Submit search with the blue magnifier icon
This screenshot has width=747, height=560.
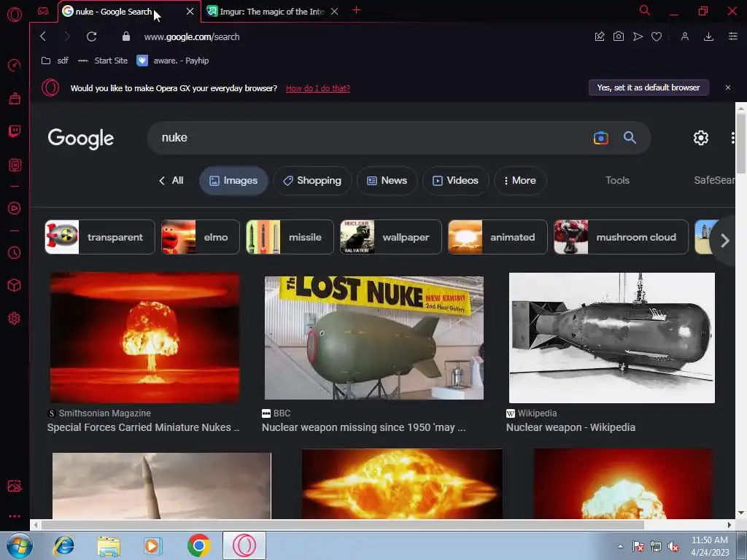coord(630,137)
